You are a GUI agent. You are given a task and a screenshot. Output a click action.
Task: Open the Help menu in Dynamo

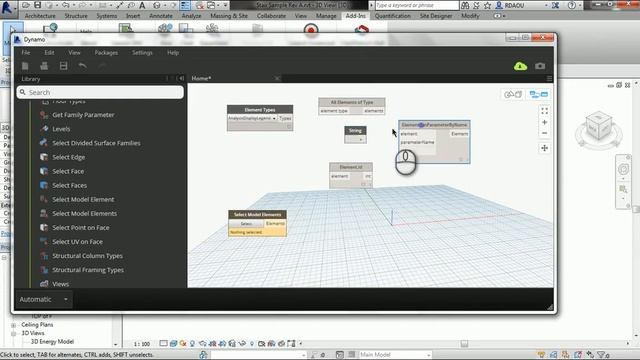point(173,53)
